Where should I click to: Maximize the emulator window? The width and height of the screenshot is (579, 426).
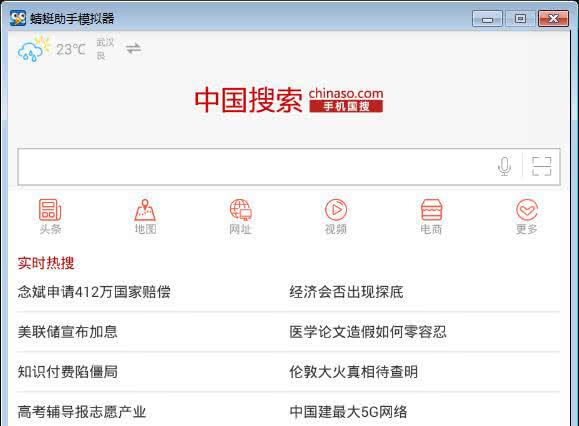click(x=521, y=18)
